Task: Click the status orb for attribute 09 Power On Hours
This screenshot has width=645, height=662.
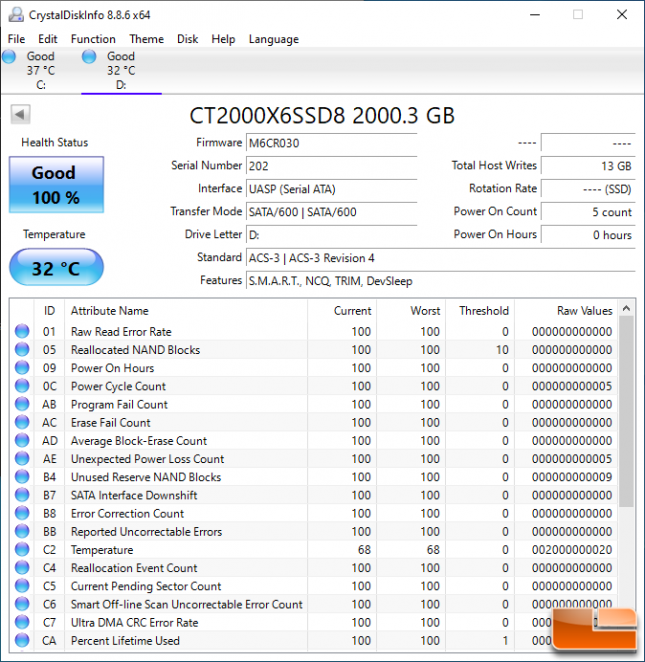Action: [x=22, y=368]
